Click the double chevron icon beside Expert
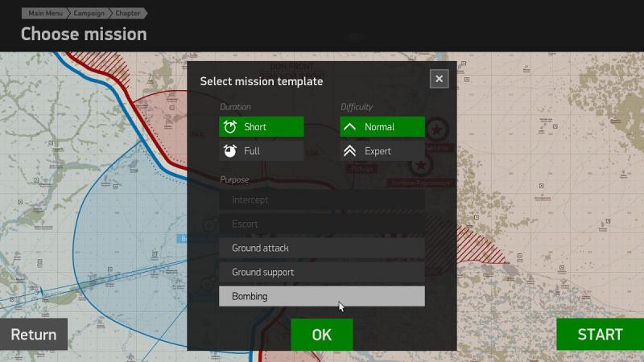 tap(349, 151)
